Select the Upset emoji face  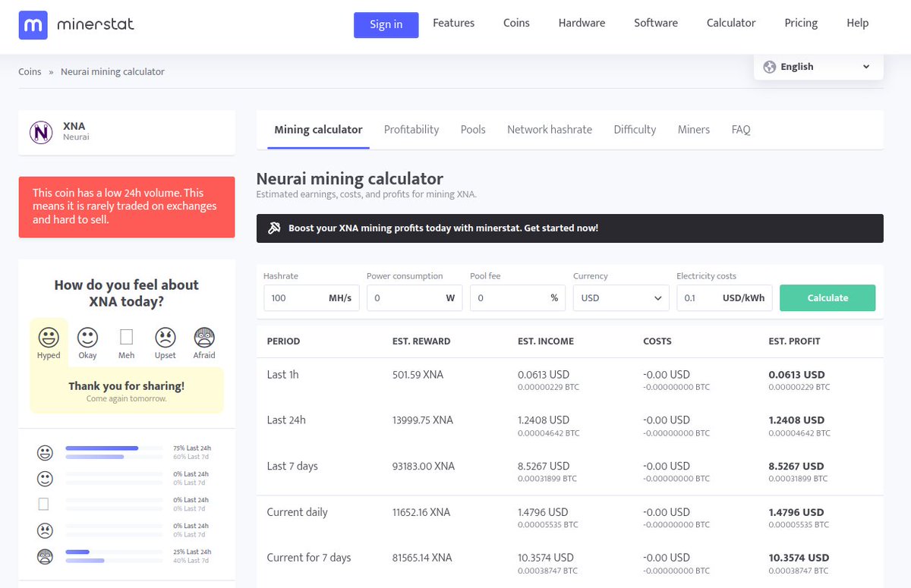tap(165, 337)
